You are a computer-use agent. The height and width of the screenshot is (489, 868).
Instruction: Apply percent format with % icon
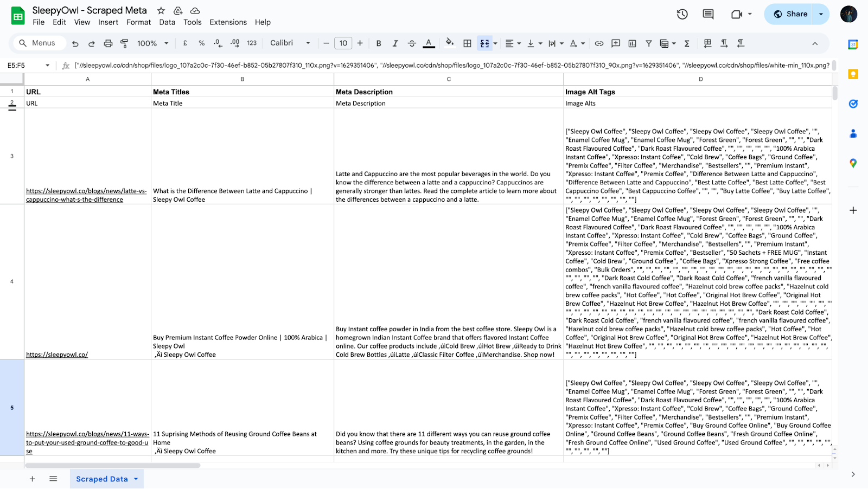click(x=202, y=43)
